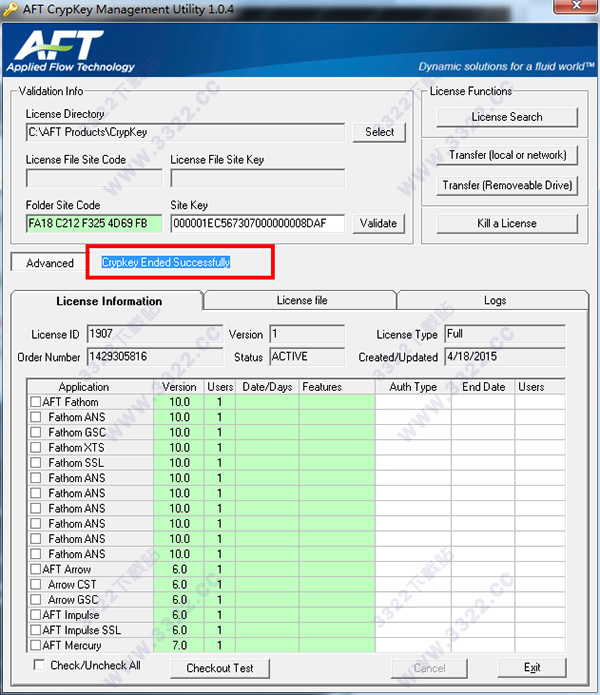
Task: Tick the Arrow GSC checkbox
Action: point(35,600)
